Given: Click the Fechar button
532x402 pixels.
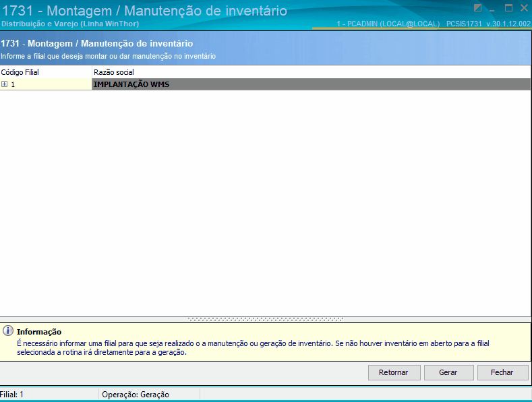Looking at the screenshot, I should [502, 372].
